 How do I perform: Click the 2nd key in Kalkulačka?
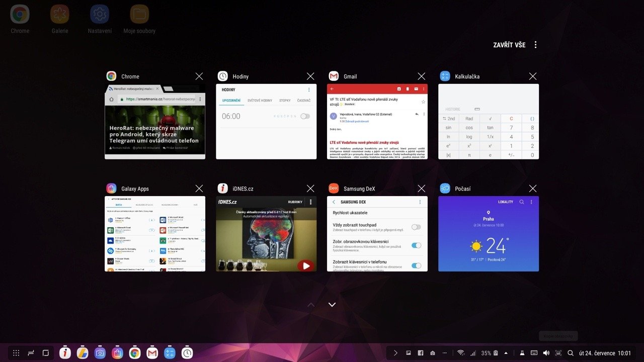(x=448, y=119)
